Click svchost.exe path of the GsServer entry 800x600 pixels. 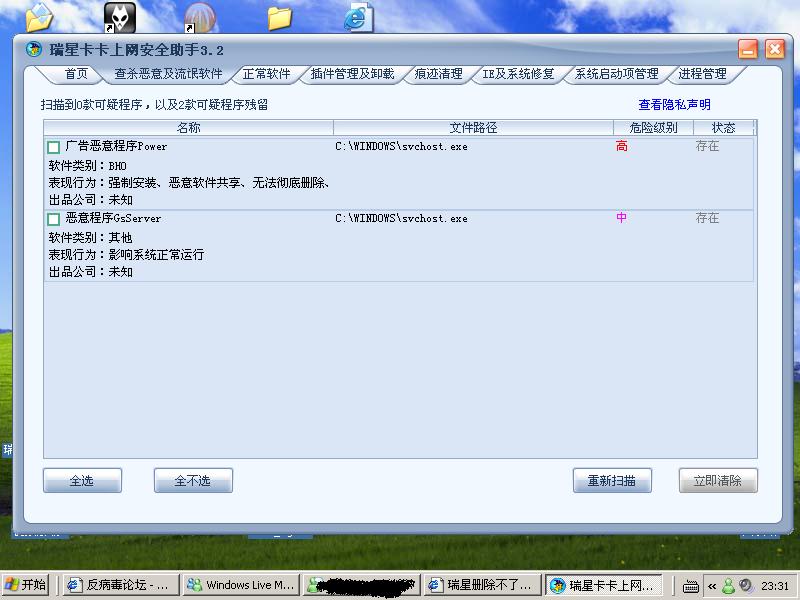[x=401, y=218]
